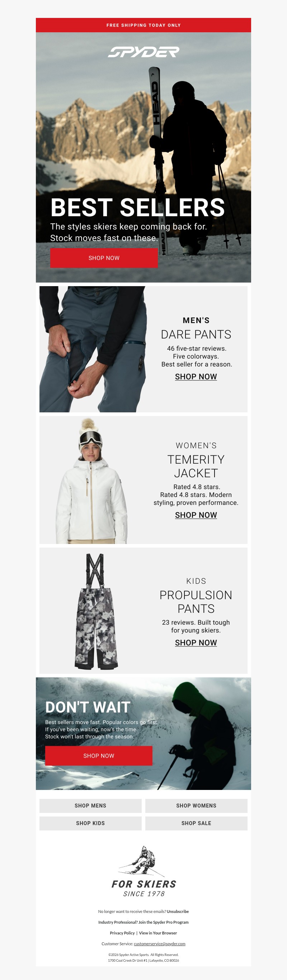Open the Privacy Policy link
The width and height of the screenshot is (287, 980).
(122, 933)
